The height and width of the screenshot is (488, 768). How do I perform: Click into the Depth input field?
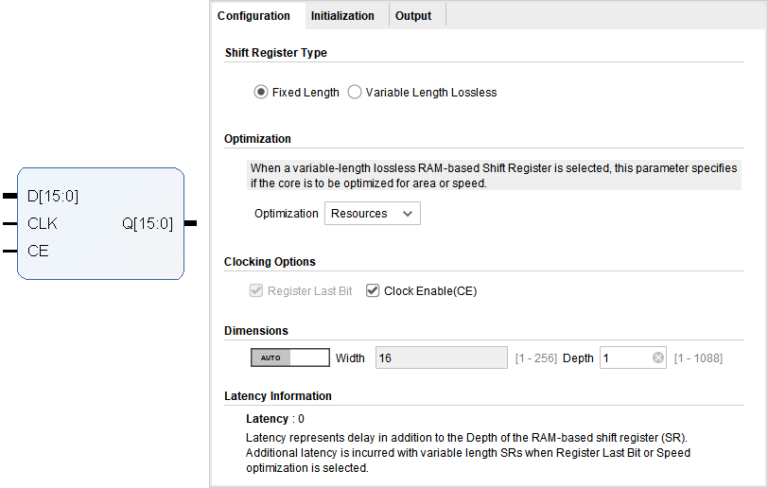tap(626, 358)
